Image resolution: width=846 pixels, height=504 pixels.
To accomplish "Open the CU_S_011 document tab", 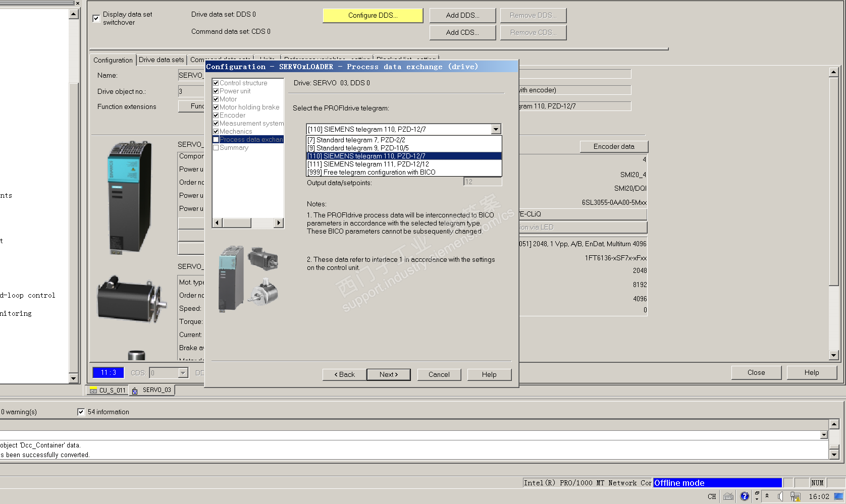I will click(x=107, y=390).
